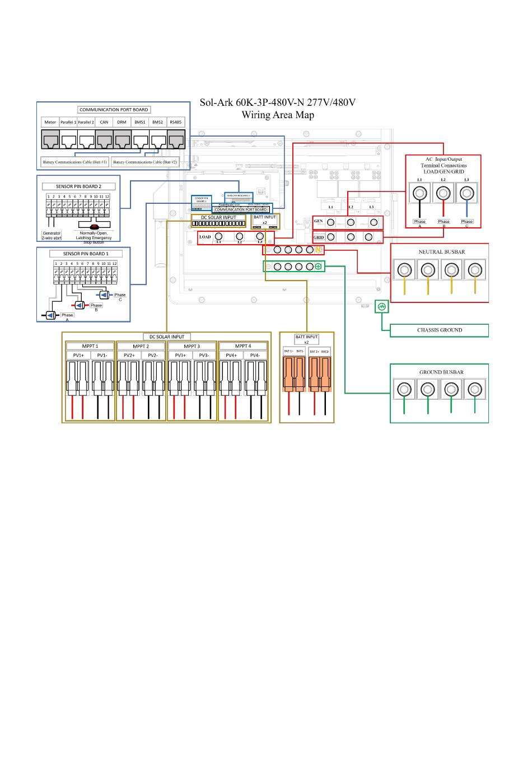Click the L2 terminal in AC Input/Output box

coord(443,194)
